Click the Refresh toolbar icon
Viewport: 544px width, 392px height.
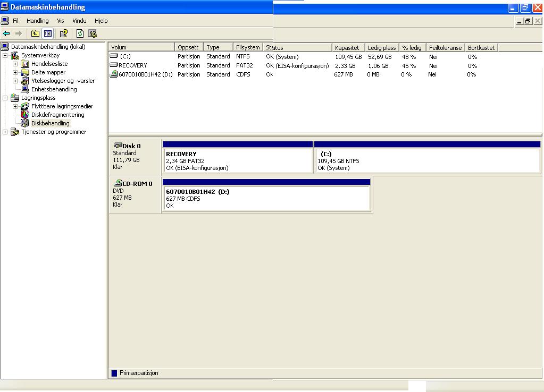tap(80, 33)
